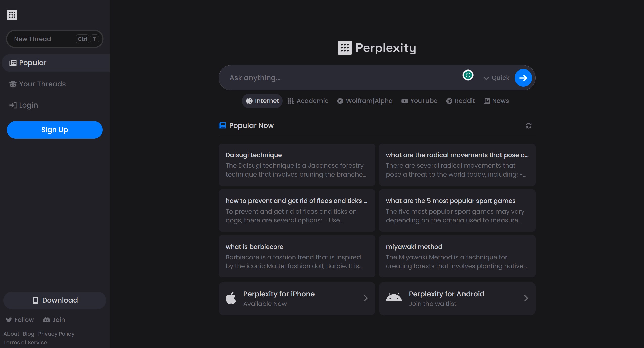Open the Quick mode dropdown
Image resolution: width=644 pixels, height=348 pixels.
[x=495, y=78]
